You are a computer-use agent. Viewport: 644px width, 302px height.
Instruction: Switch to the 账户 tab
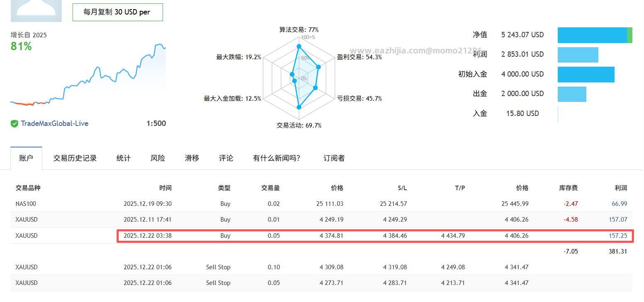[x=26, y=158]
